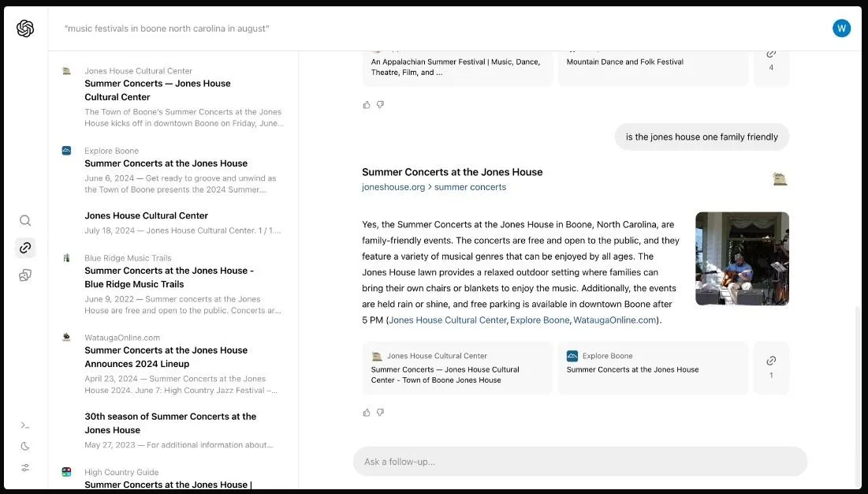Open the terminal prompt sidebar icon
This screenshot has width=868, height=494.
[x=25, y=425]
